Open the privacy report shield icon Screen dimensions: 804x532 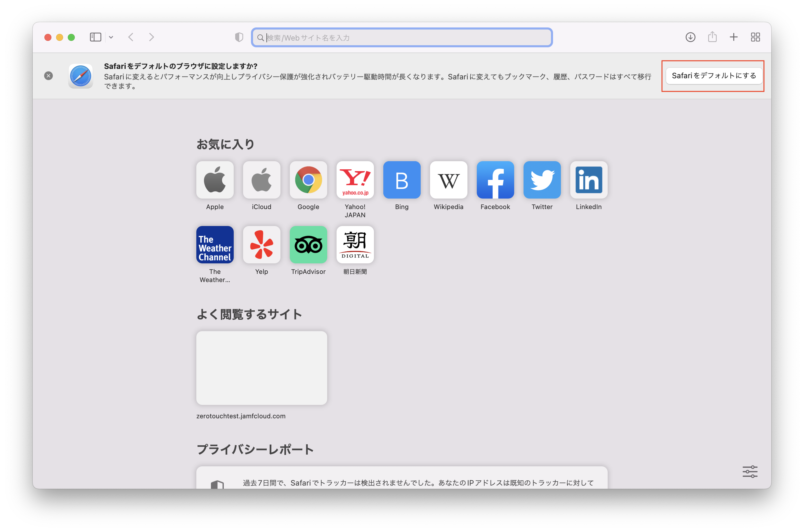(x=239, y=37)
